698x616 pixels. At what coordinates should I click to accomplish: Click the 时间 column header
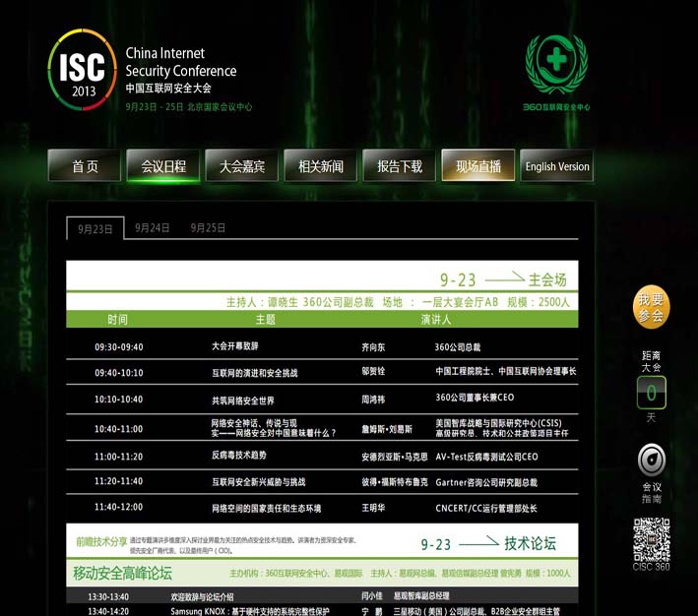[x=117, y=319]
